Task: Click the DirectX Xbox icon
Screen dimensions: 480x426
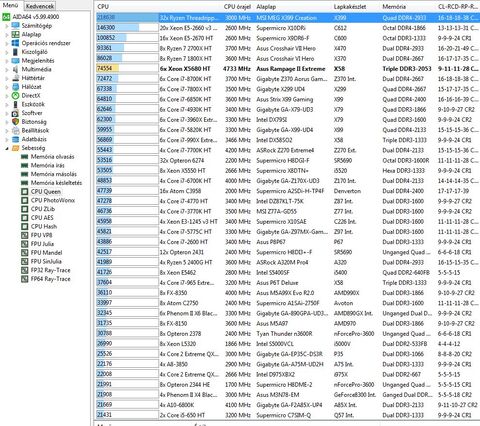Action: 15,95
